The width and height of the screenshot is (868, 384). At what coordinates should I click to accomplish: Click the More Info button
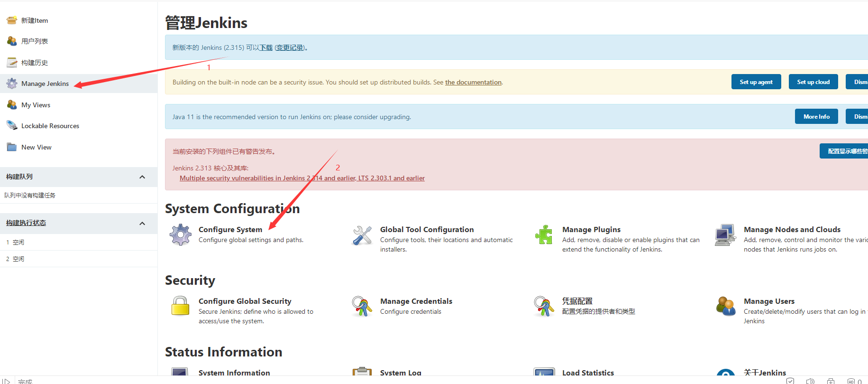[816, 116]
